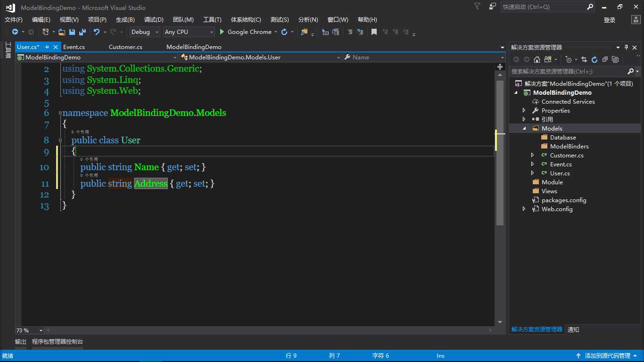Image resolution: width=644 pixels, height=362 pixels.
Task: Switch to the Event.cs tab
Action: [74, 47]
